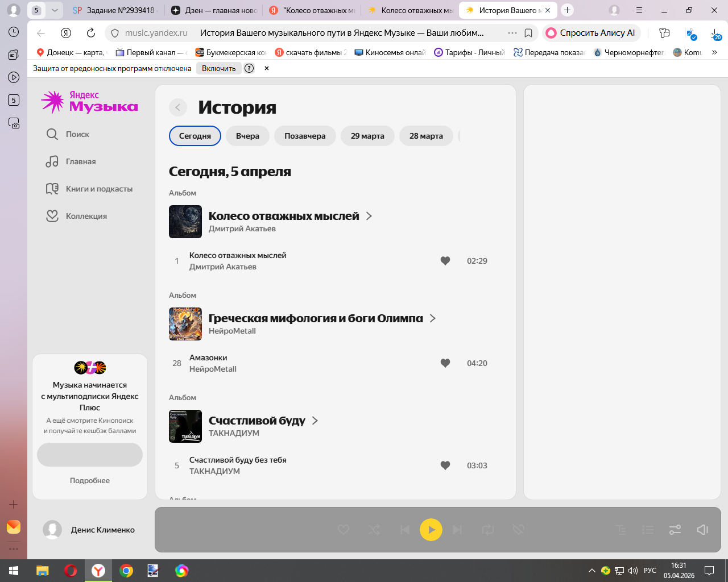The image size is (728, 582).
Task: Open the play queue list icon
Action: tap(648, 530)
